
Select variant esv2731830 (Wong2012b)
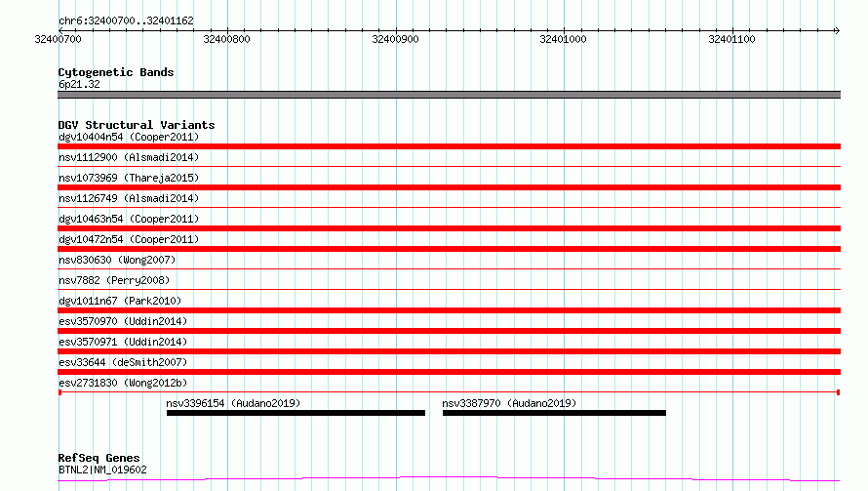pyautogui.click(x=123, y=383)
